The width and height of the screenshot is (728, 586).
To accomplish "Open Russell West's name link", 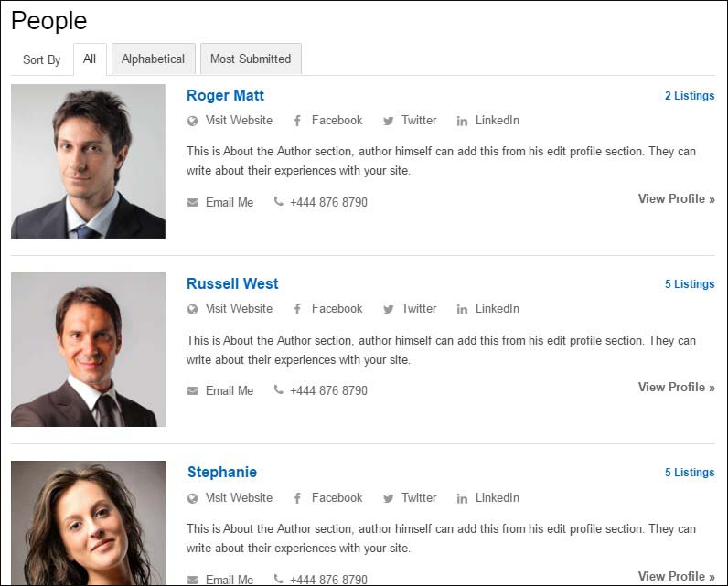I will point(232,283).
